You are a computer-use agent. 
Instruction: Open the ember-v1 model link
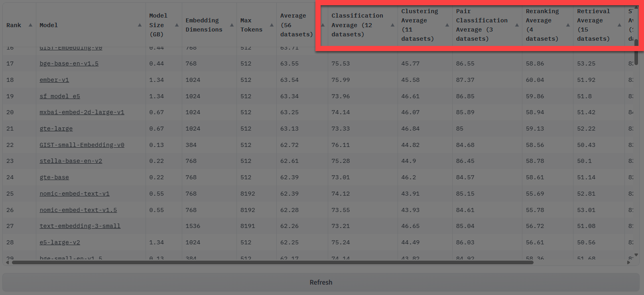point(54,80)
